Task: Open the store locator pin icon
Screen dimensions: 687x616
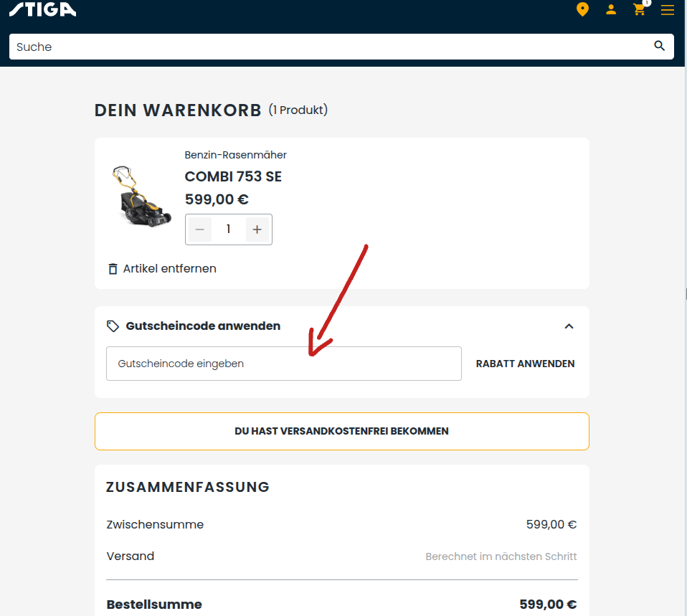Action: click(x=582, y=9)
